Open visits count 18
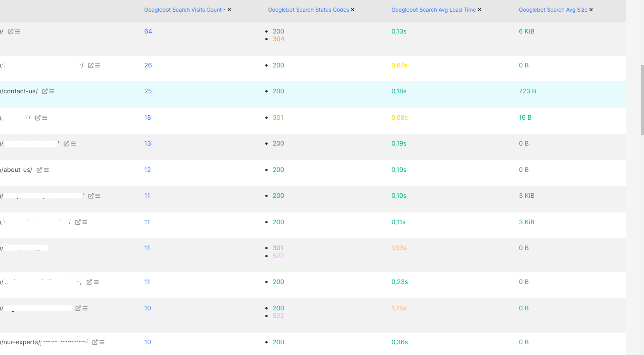The width and height of the screenshot is (644, 355). 148,118
